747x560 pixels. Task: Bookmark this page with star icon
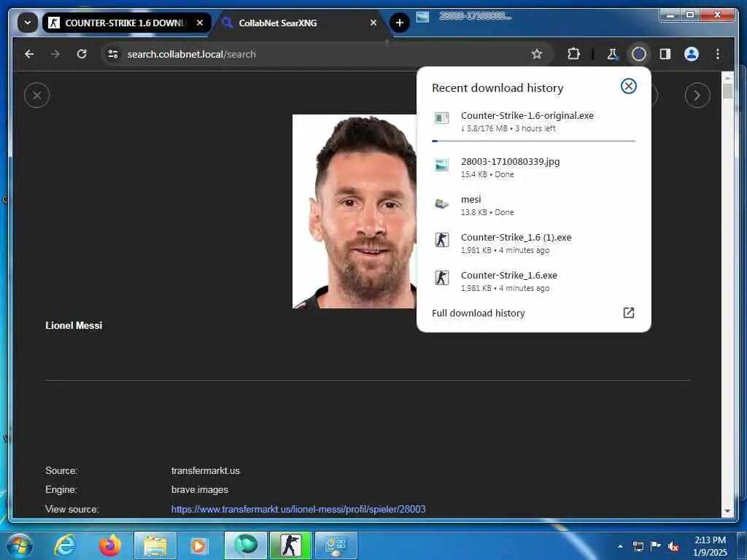click(x=537, y=54)
